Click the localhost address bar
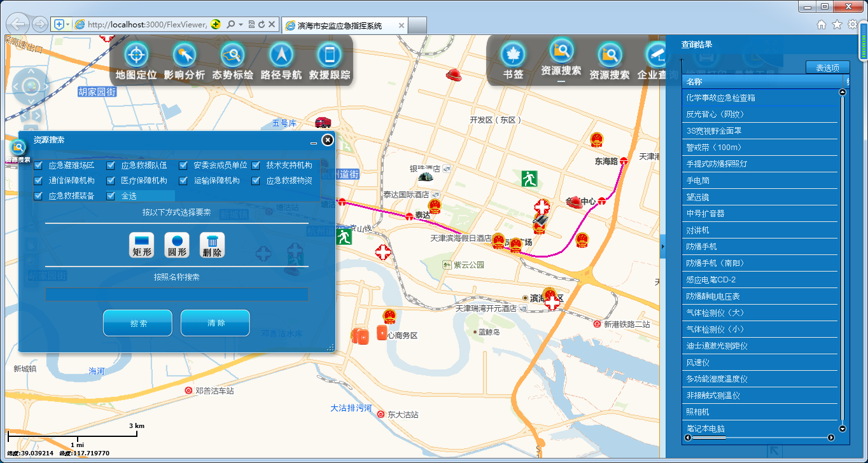 pyautogui.click(x=148, y=25)
